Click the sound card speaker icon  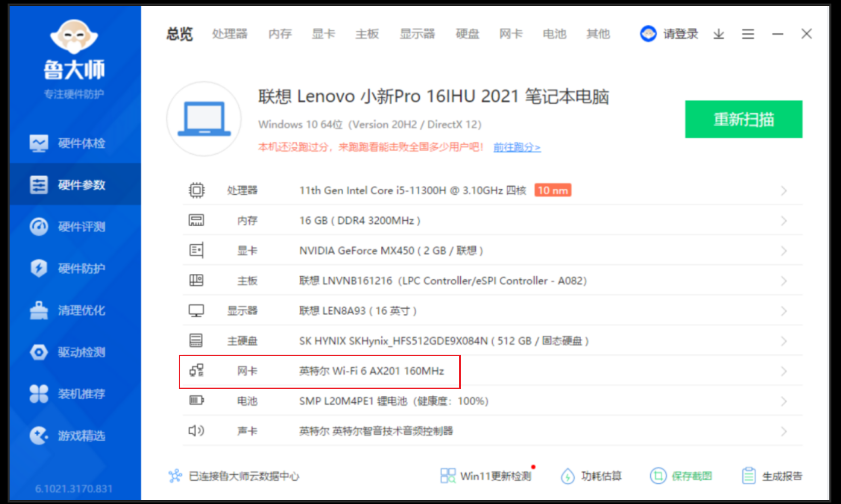[x=196, y=431]
